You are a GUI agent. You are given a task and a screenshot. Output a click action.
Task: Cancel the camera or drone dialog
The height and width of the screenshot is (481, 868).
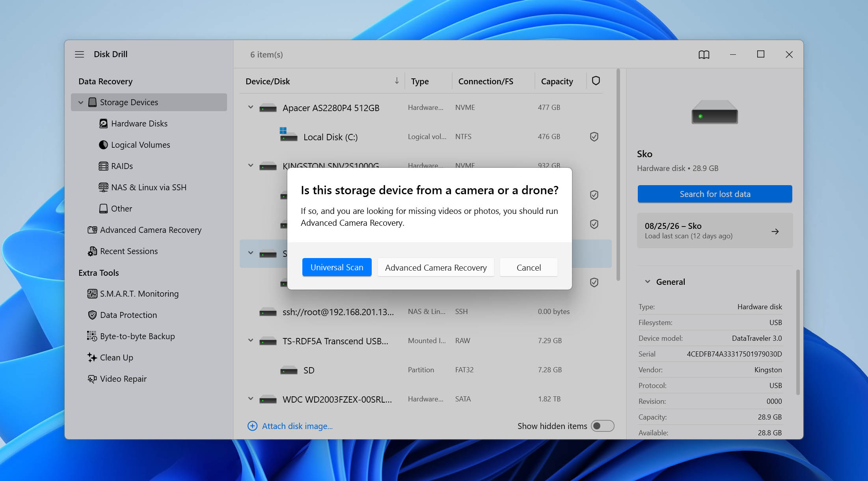pos(529,267)
